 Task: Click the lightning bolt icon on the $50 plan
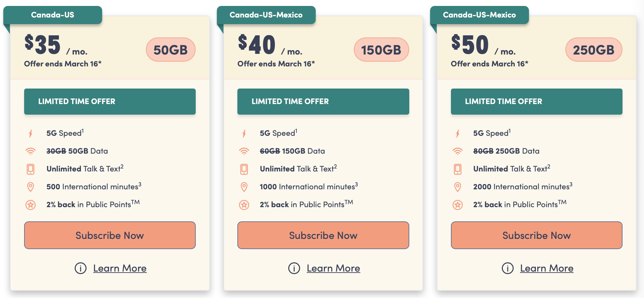click(x=458, y=133)
